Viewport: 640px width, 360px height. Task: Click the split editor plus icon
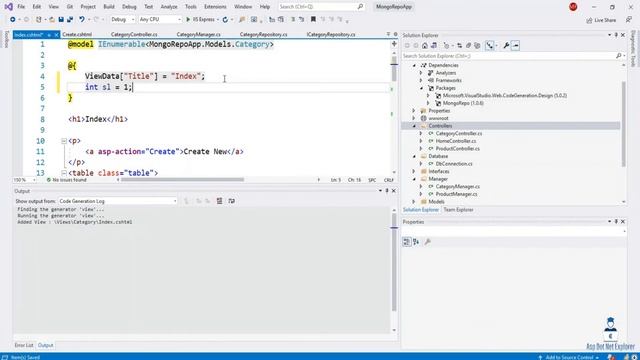point(394,44)
